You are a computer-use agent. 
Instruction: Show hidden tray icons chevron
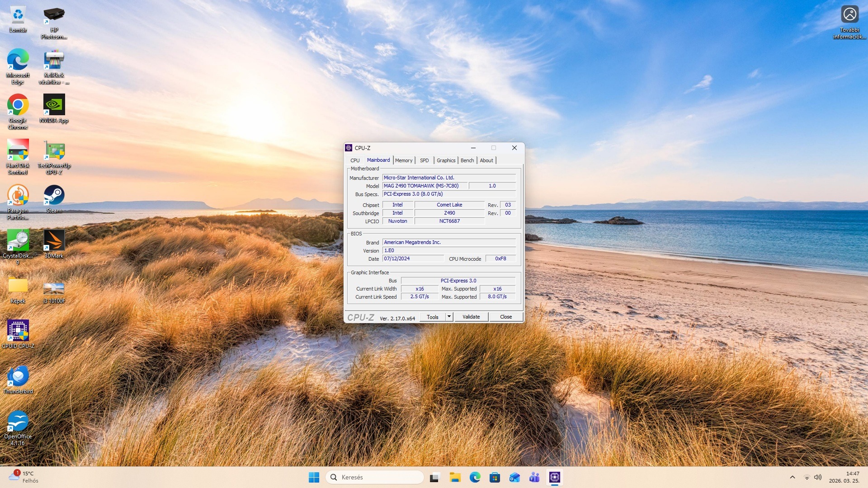[x=792, y=477]
